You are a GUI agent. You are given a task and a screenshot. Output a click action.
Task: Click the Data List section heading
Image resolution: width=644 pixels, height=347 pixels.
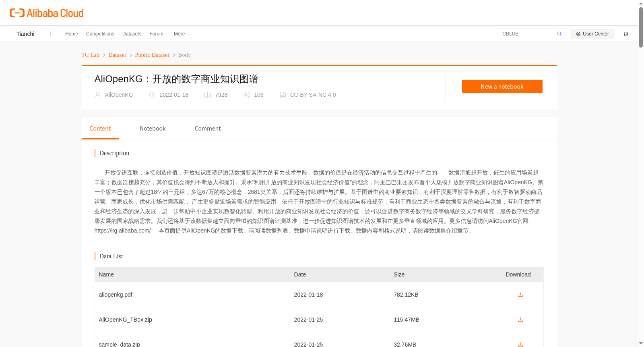tap(111, 256)
